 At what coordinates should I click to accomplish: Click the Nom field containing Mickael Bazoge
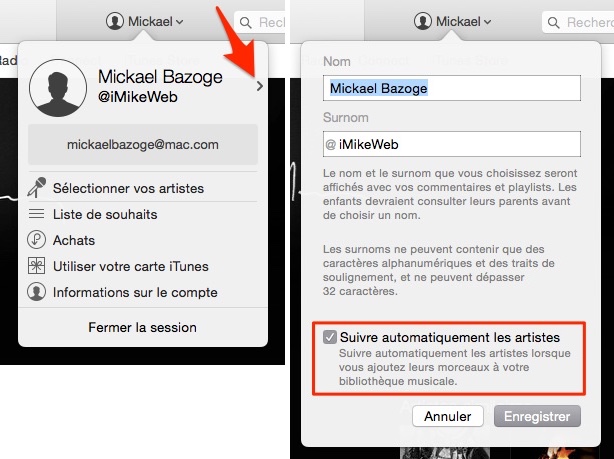click(451, 88)
